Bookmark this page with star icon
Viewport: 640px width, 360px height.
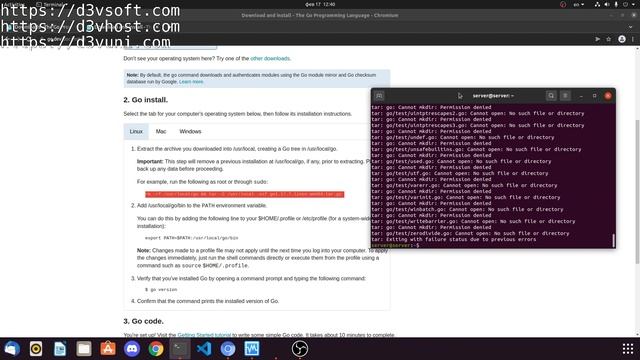[609, 39]
